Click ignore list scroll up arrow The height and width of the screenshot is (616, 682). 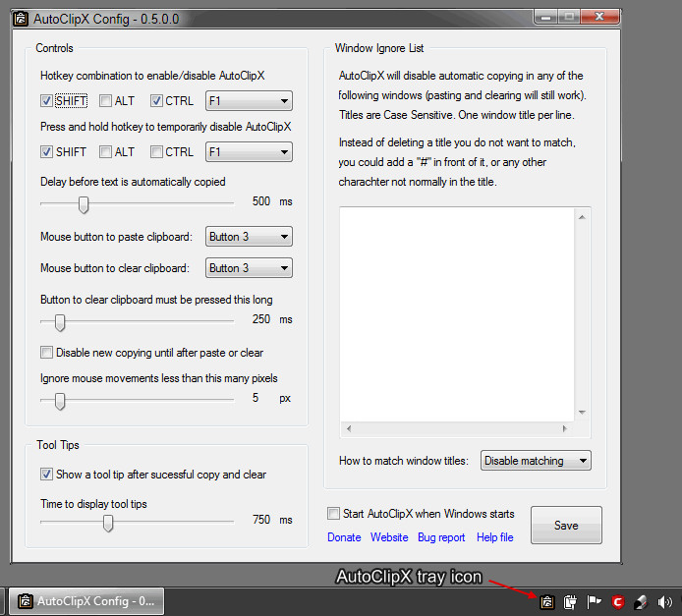click(582, 217)
